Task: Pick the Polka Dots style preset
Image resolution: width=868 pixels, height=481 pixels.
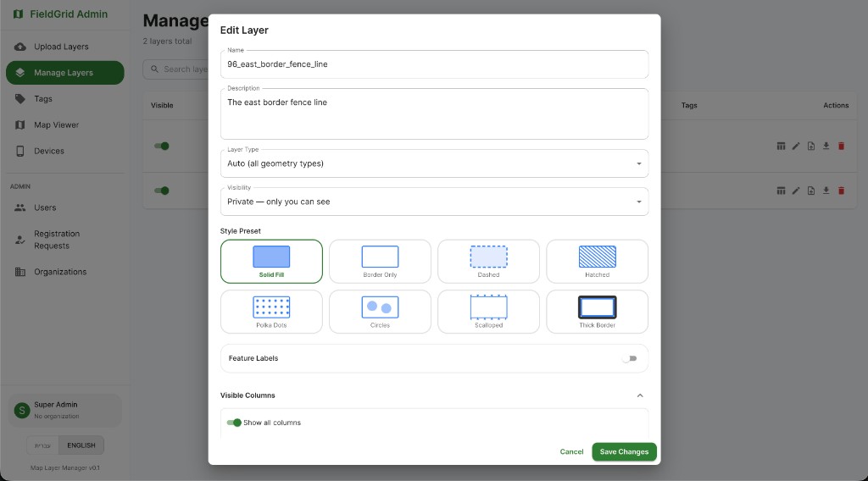Action: (271, 312)
